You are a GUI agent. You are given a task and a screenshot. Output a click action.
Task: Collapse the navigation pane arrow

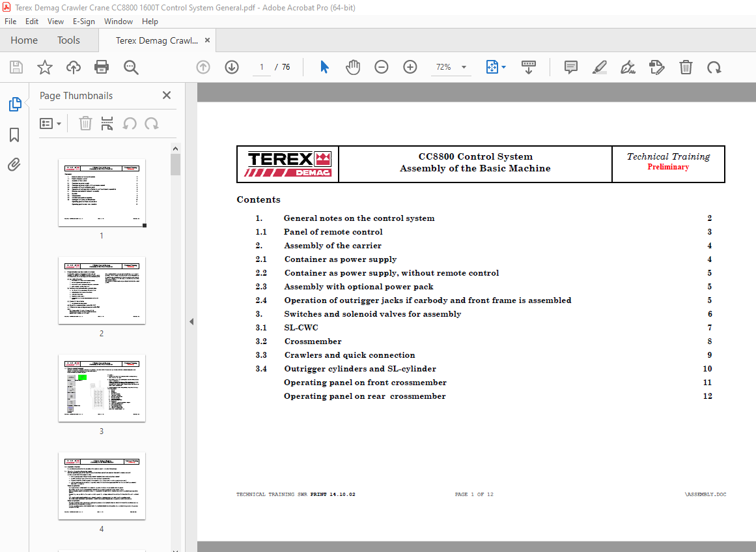pos(191,321)
